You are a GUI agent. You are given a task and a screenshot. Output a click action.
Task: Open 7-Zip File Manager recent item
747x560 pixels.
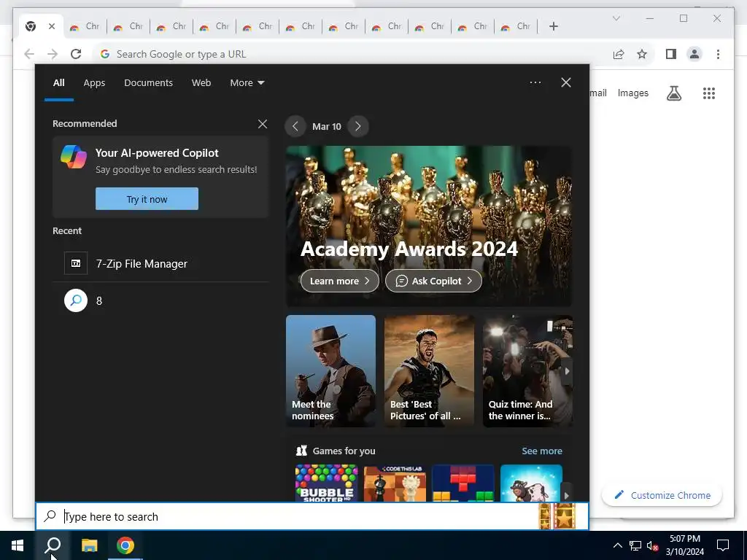tap(160, 263)
